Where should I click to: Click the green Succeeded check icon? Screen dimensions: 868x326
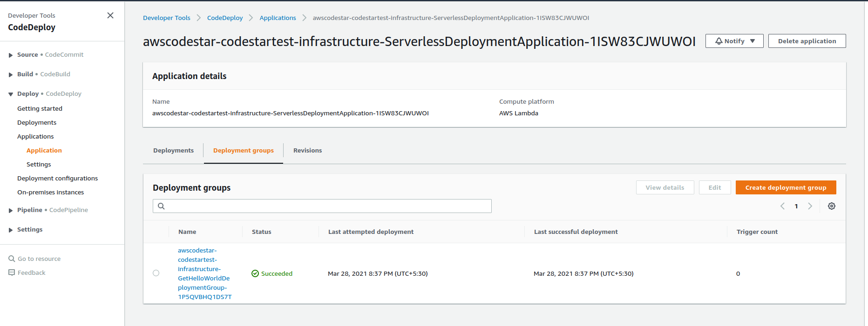(x=255, y=273)
